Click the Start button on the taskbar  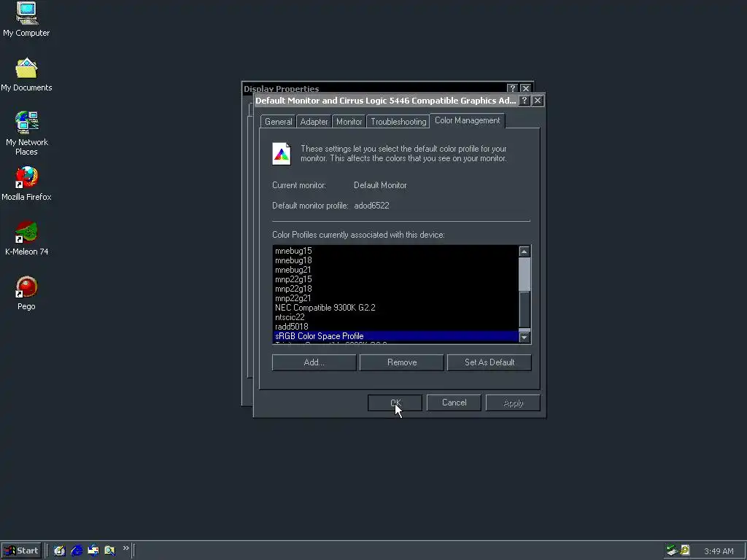(x=21, y=551)
